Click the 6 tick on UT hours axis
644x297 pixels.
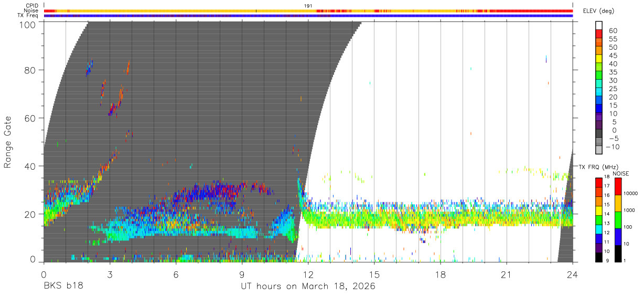tap(176, 274)
